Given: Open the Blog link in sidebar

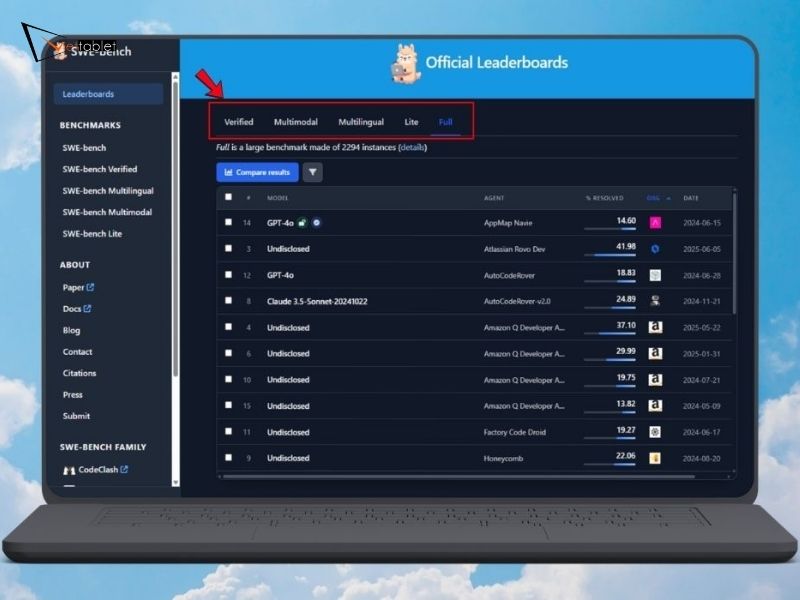Looking at the screenshot, I should point(71,330).
